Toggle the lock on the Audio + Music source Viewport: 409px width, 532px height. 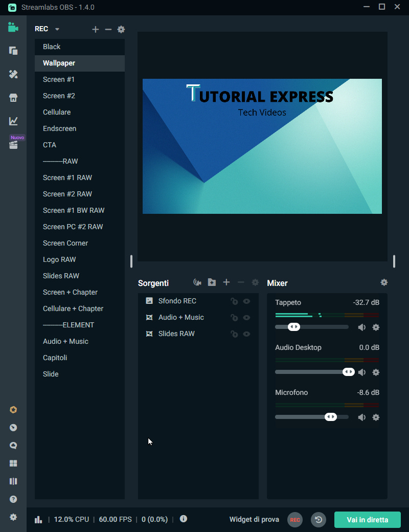tap(234, 318)
